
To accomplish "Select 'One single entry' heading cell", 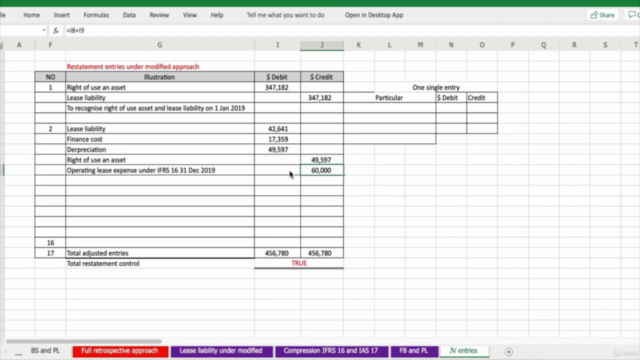I will [436, 87].
